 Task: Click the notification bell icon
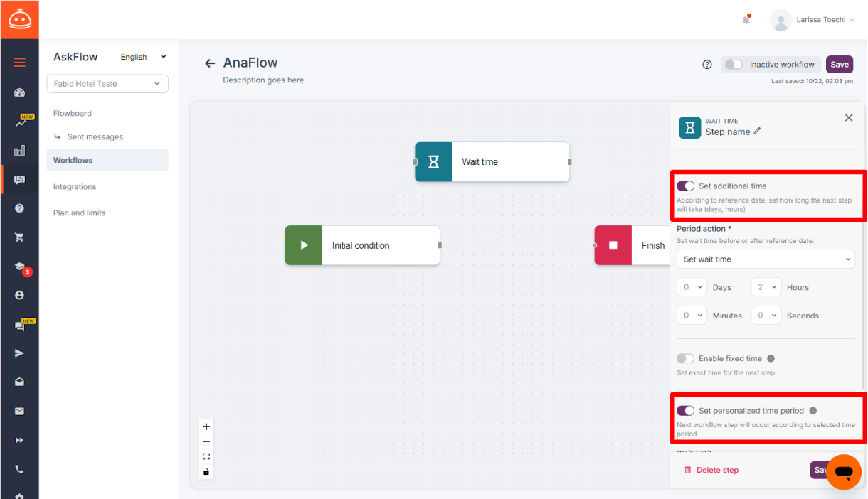click(x=746, y=20)
